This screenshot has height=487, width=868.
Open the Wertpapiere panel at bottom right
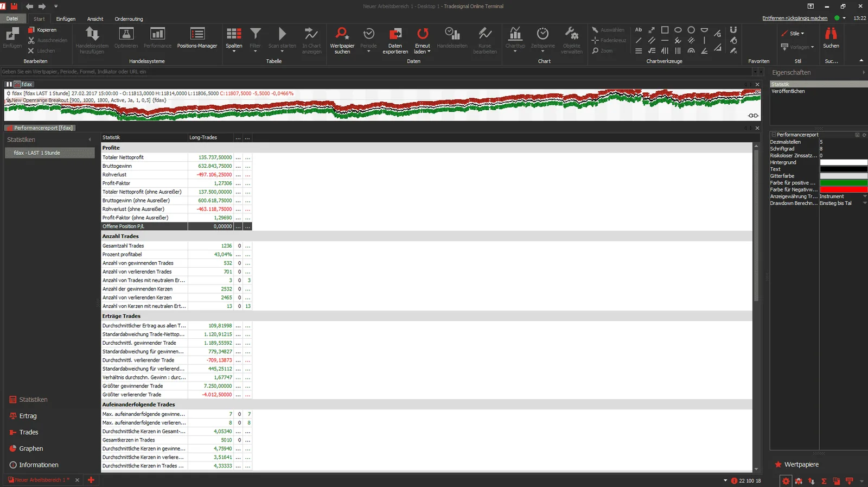tap(796, 465)
